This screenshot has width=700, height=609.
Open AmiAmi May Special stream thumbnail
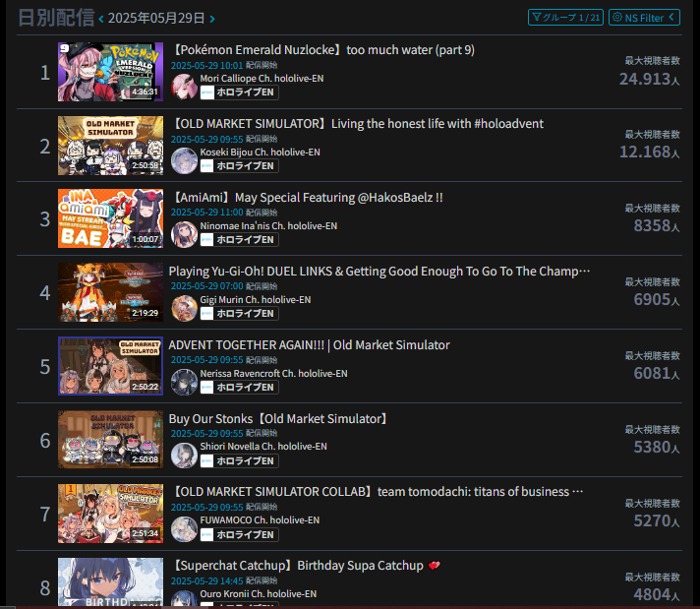[x=110, y=218]
